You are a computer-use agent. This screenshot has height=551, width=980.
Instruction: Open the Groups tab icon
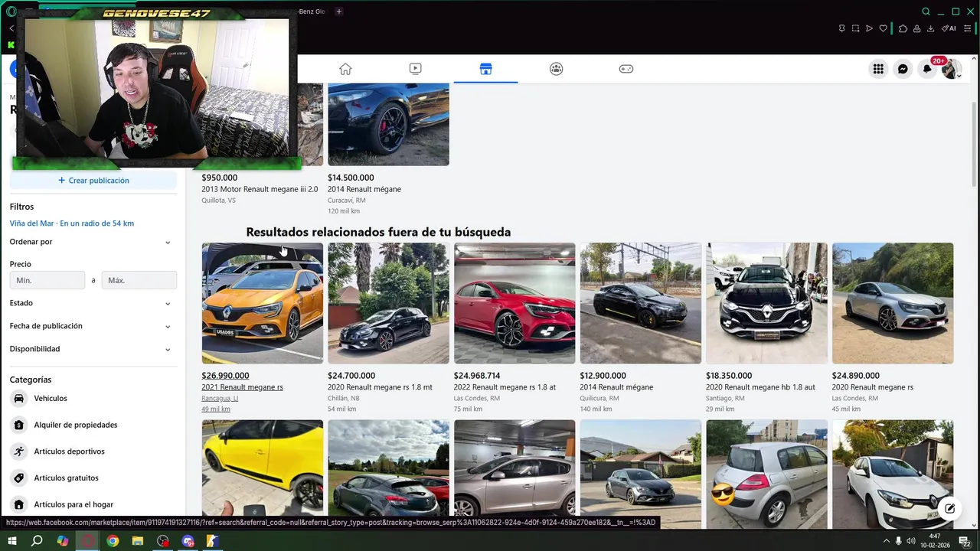point(556,69)
